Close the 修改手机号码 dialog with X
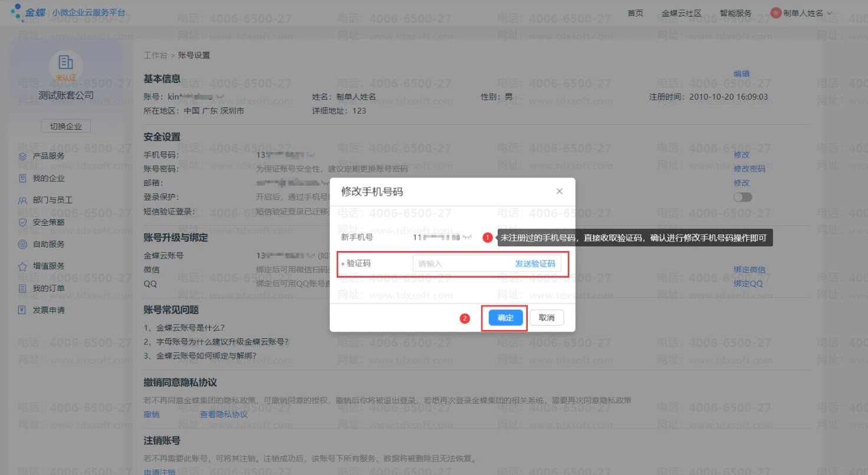 pos(559,192)
